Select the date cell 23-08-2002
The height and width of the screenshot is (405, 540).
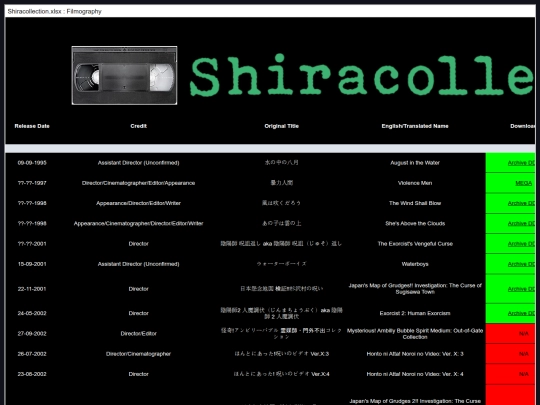(32, 374)
